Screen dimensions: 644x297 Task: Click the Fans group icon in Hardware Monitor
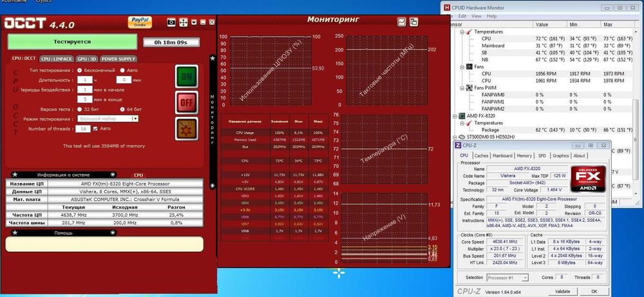point(469,66)
